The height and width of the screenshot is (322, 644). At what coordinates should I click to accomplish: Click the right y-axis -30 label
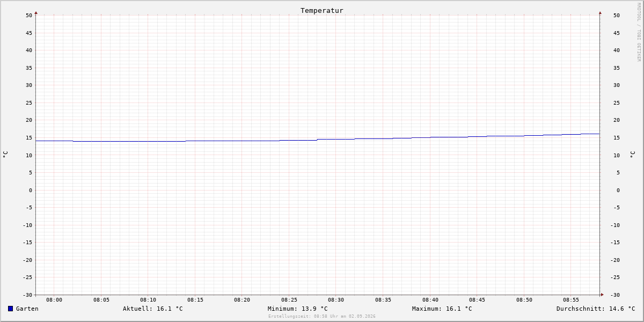(x=615, y=295)
